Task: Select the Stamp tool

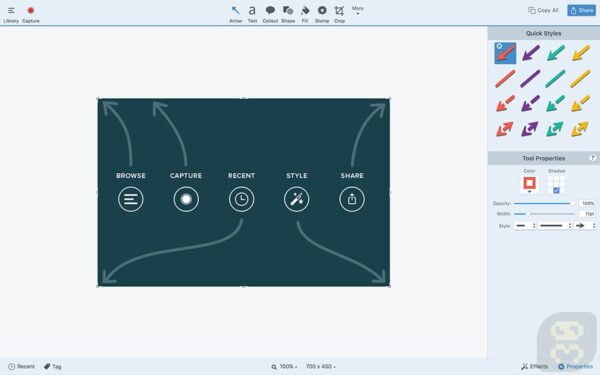Action: [322, 14]
